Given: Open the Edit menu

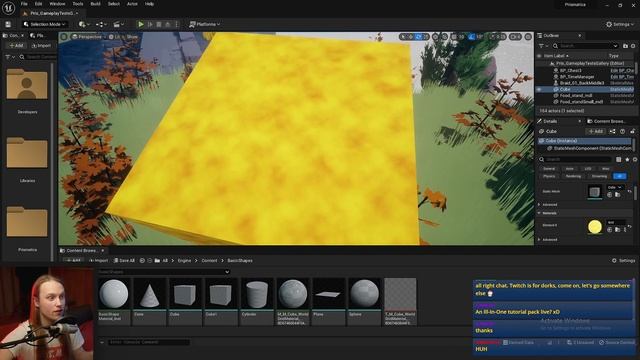Looking at the screenshot, I should 38,4.
